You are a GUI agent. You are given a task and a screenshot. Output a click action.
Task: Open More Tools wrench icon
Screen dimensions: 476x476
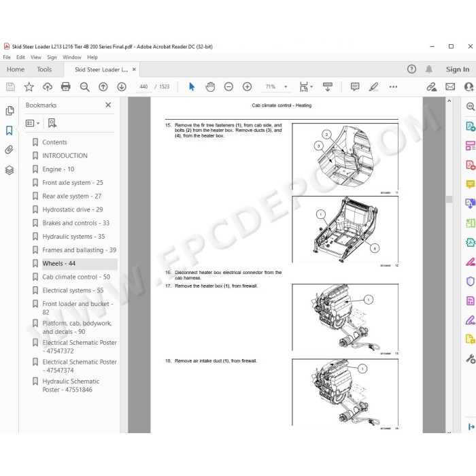pos(471,359)
